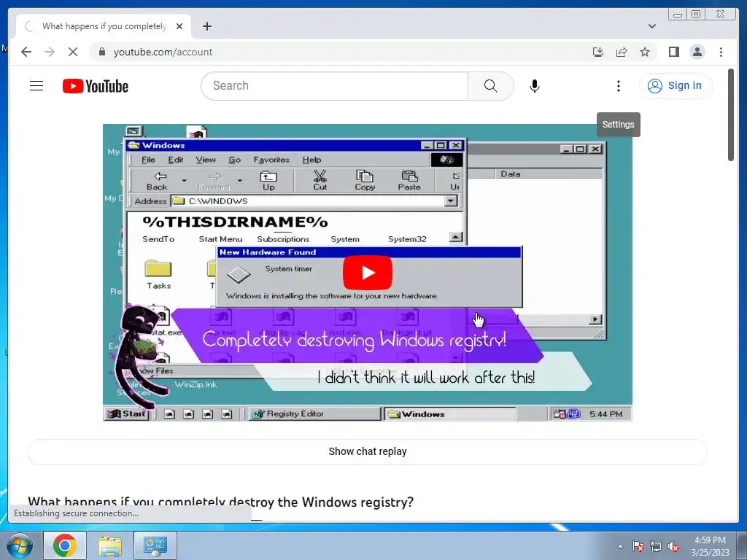This screenshot has height=560, width=747.
Task: Click the install/download page icon in the address bar
Action: (598, 52)
